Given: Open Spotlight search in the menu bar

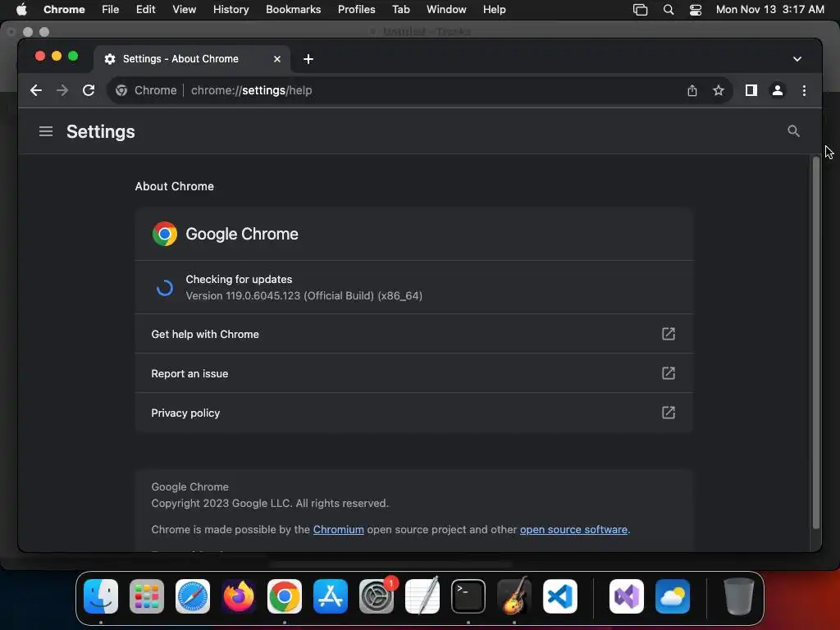Looking at the screenshot, I should [668, 10].
